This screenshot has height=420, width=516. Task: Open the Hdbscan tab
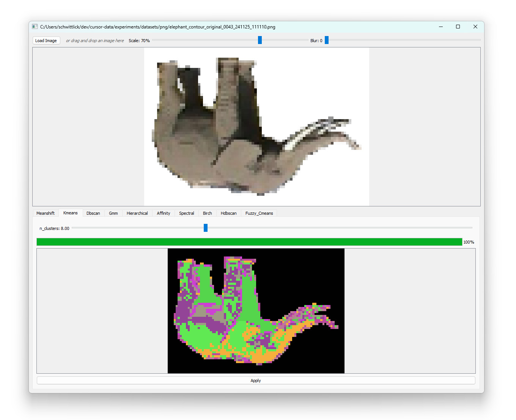coord(228,213)
